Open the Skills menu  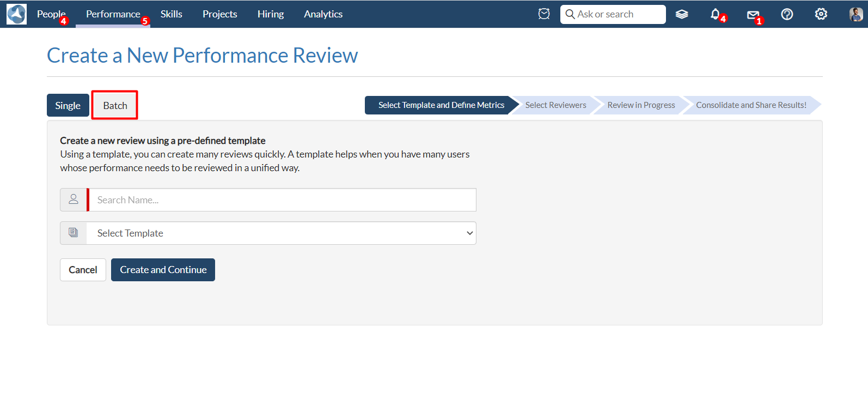pos(172,14)
